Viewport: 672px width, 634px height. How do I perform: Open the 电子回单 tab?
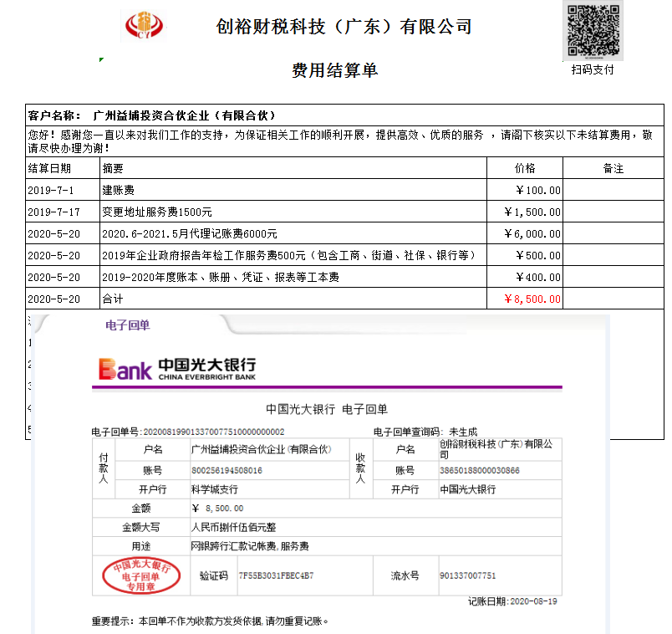click(x=128, y=325)
